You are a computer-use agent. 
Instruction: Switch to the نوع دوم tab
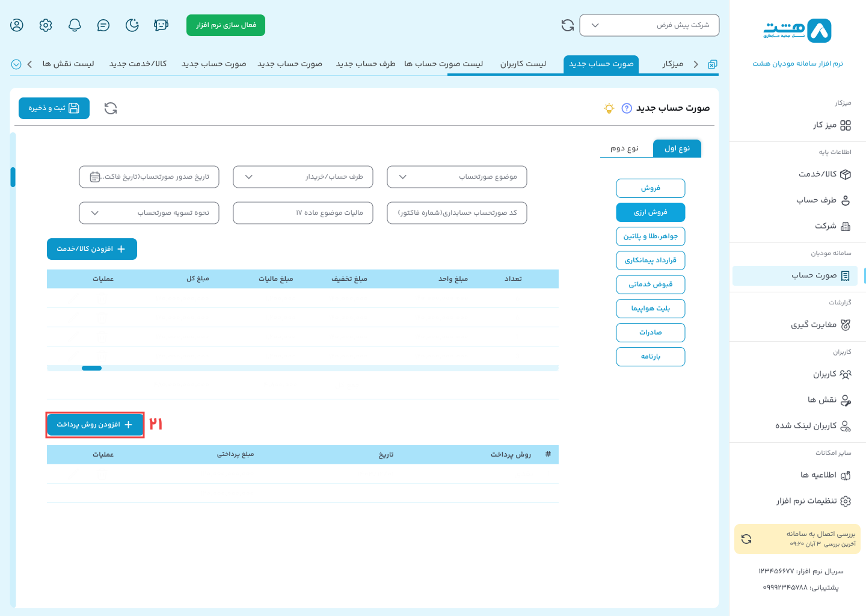point(624,149)
